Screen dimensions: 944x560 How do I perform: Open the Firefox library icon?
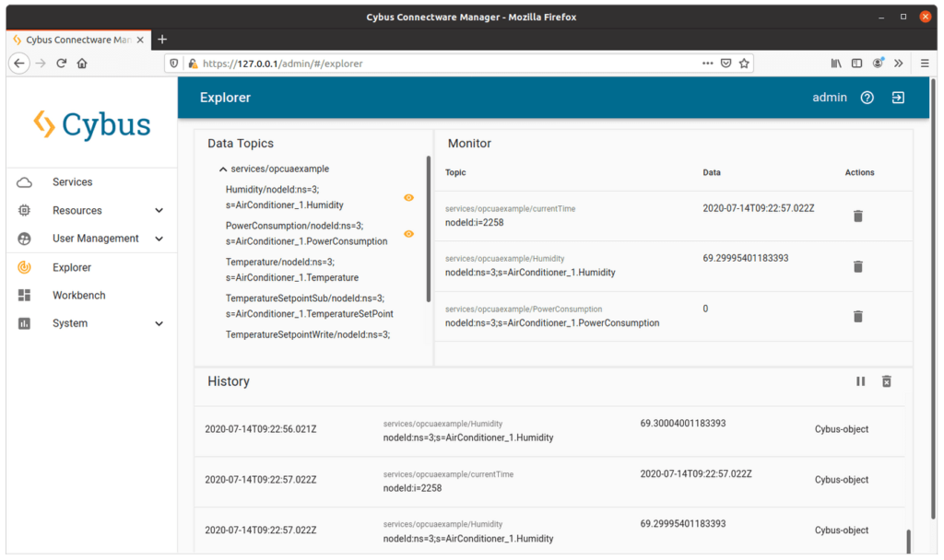click(x=836, y=64)
